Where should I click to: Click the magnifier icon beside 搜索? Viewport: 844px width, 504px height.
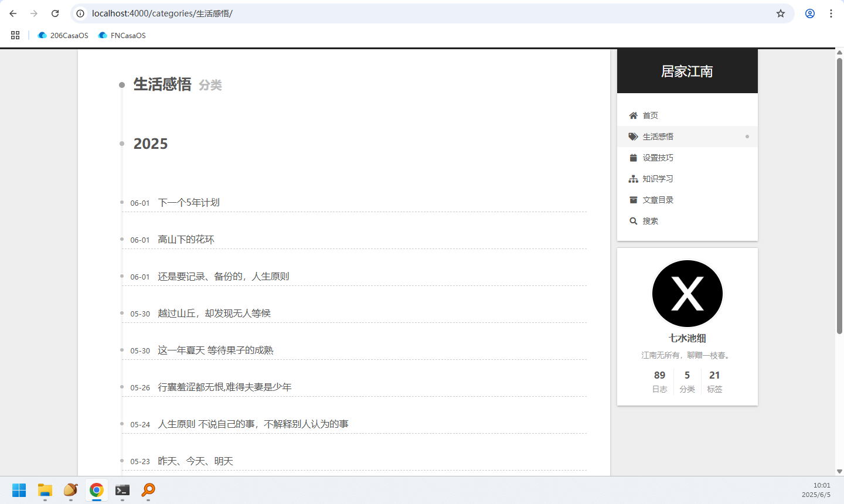click(633, 221)
